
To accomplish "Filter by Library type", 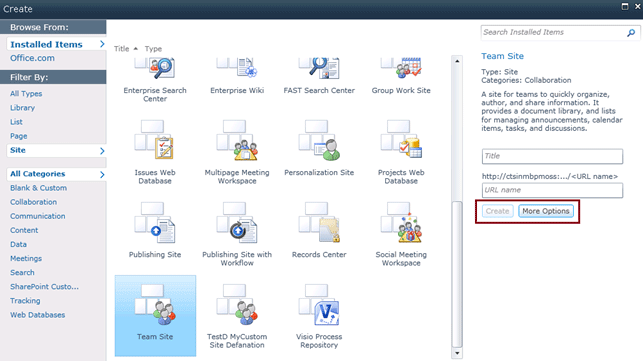I will coord(23,107).
